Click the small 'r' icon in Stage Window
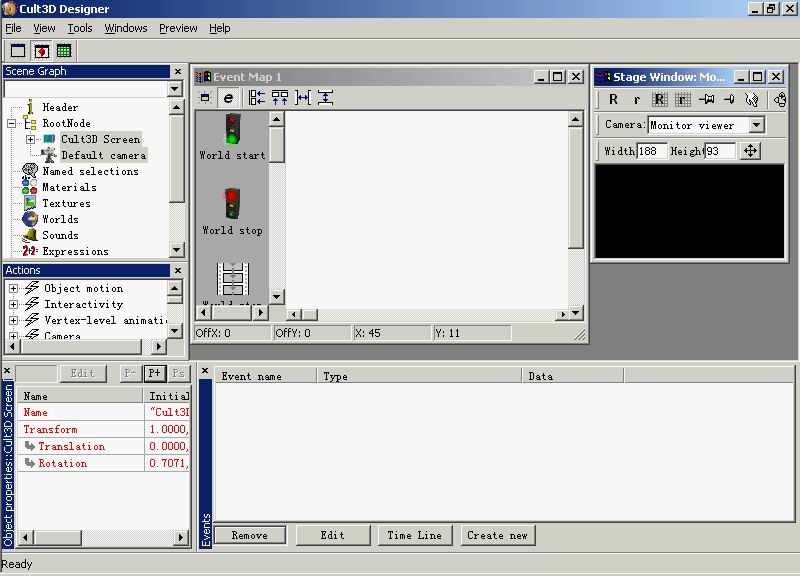 tap(636, 99)
